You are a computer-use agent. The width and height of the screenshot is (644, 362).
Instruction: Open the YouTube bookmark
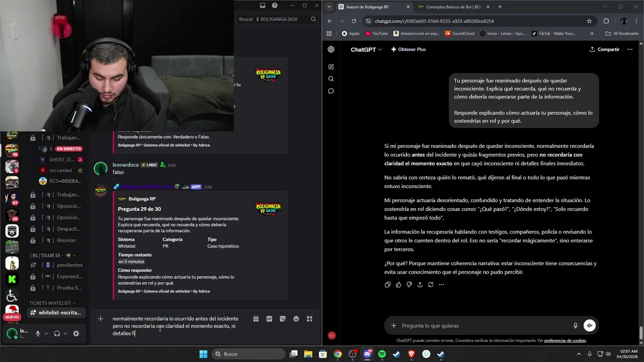point(376,34)
